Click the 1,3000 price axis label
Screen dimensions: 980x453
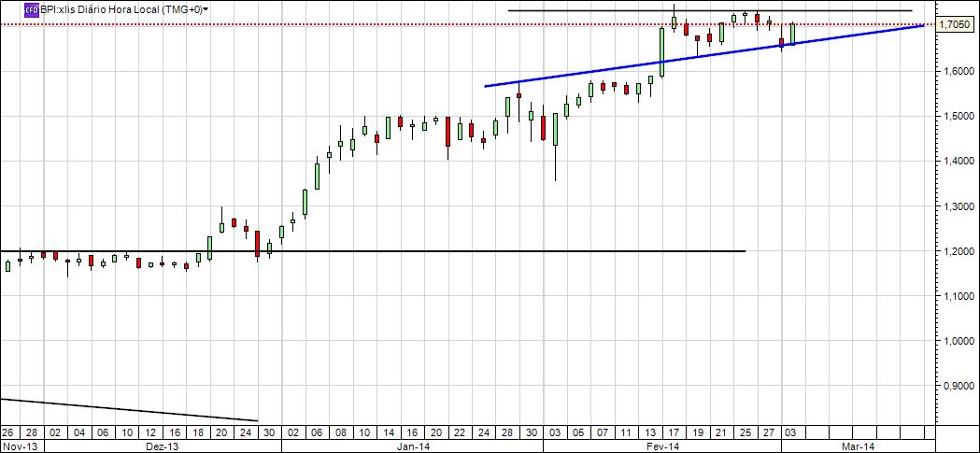[958, 206]
